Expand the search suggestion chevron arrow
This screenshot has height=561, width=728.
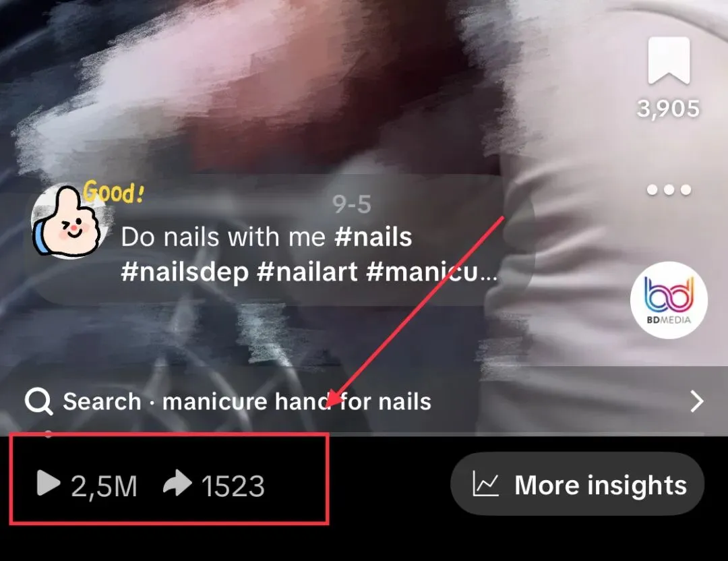click(696, 401)
